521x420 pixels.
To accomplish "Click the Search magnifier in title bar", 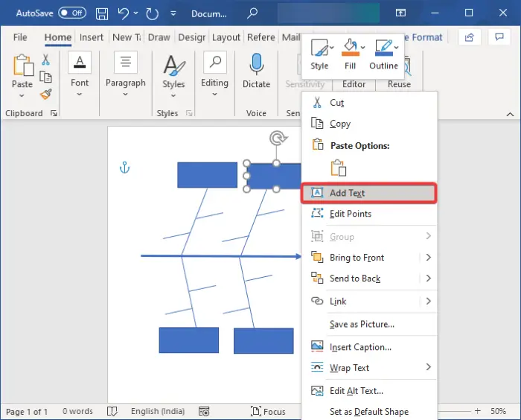I will coord(252,13).
